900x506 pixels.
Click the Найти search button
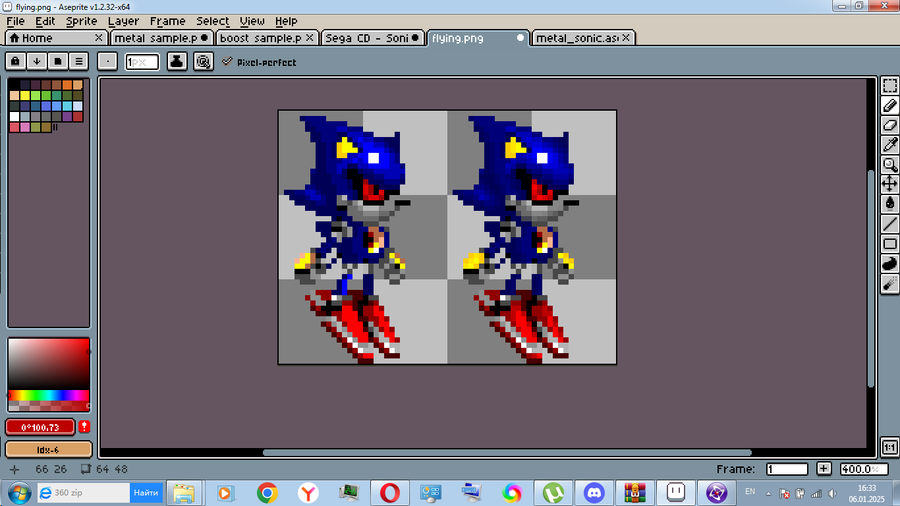tap(146, 493)
